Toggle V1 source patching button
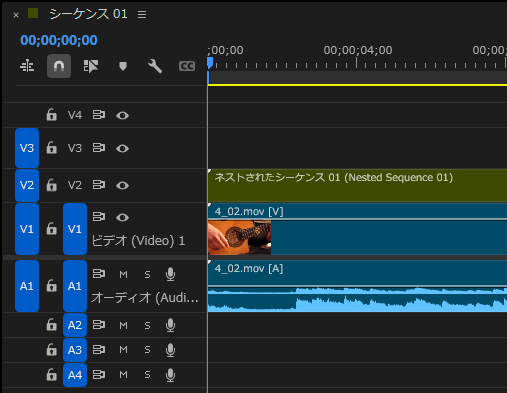The width and height of the screenshot is (507, 393). tap(27, 229)
